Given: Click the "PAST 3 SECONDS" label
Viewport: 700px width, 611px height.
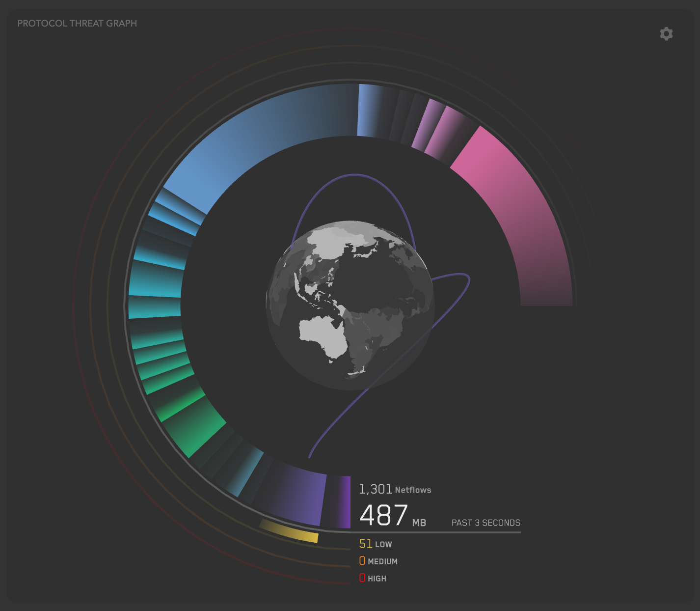Looking at the screenshot, I should [486, 523].
